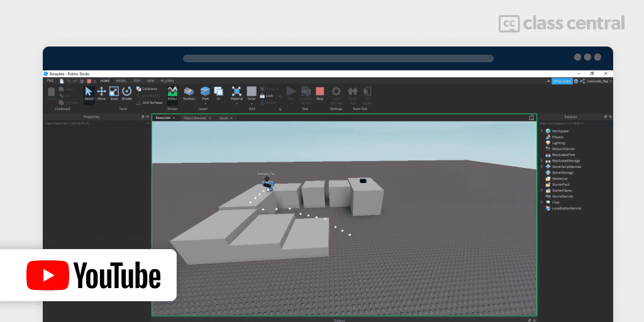Viewport: 644px width, 322px height.
Task: Click the Help icon next to What's new
Action: point(576,81)
